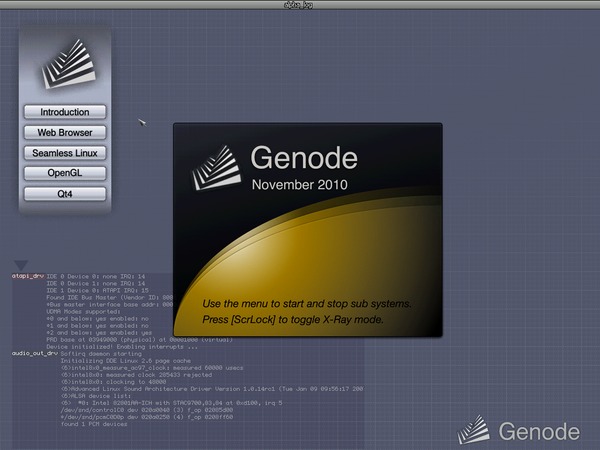Click log line 'Softirq daemon starting'
The height and width of the screenshot is (450, 600).
click(101, 354)
